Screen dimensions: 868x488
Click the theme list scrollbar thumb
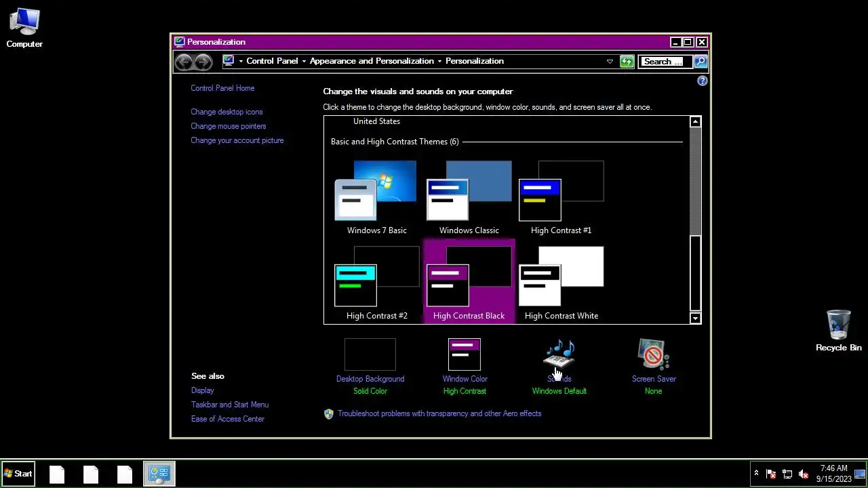tap(695, 273)
